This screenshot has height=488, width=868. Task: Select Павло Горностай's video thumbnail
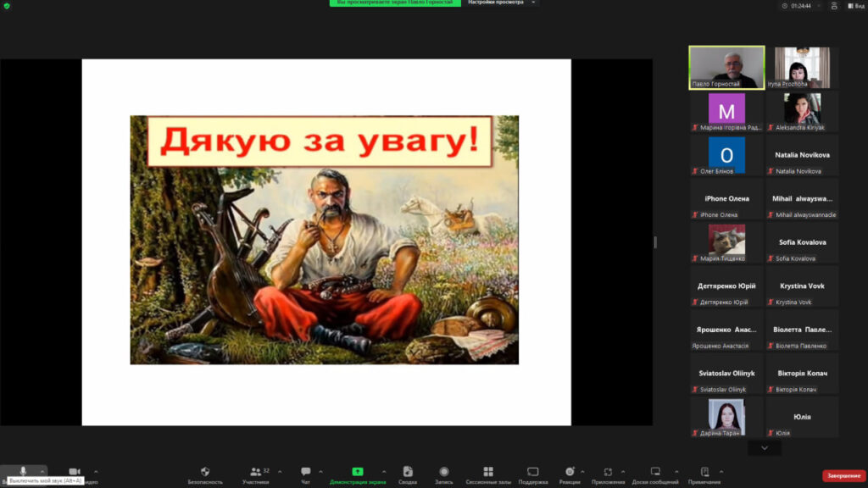[x=726, y=66]
